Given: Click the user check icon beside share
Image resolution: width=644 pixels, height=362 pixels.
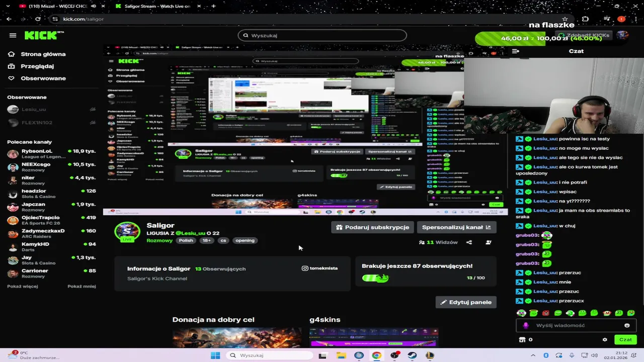Looking at the screenshot, I should point(488,242).
